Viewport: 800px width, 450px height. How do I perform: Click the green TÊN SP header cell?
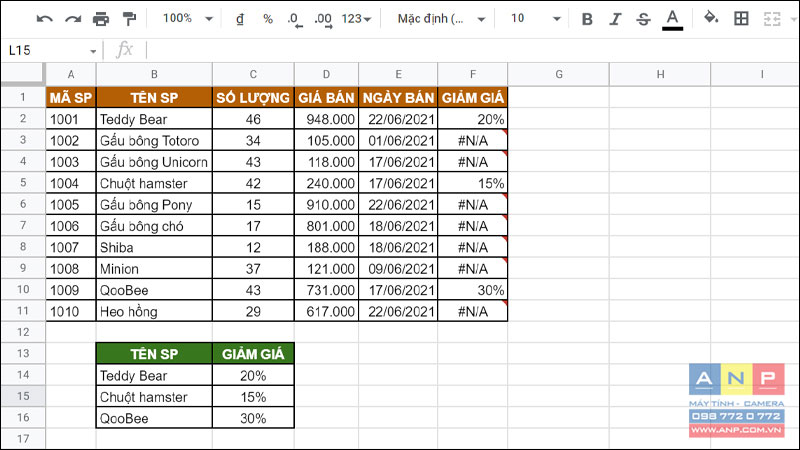click(154, 354)
